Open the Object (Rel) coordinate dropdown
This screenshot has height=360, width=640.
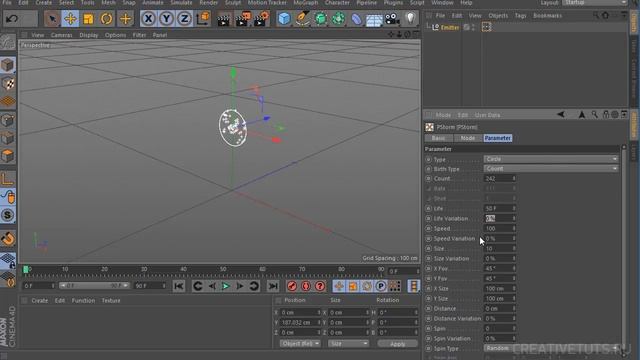300,344
